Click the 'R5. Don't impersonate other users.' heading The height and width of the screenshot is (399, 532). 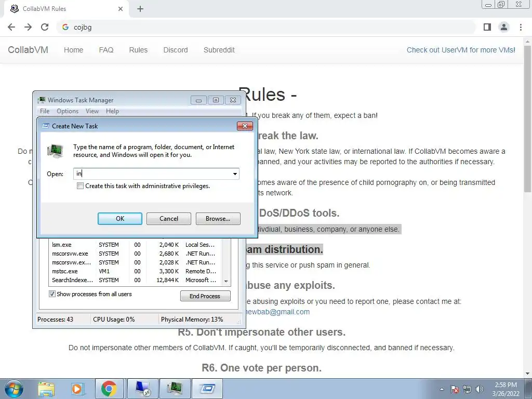click(x=262, y=332)
